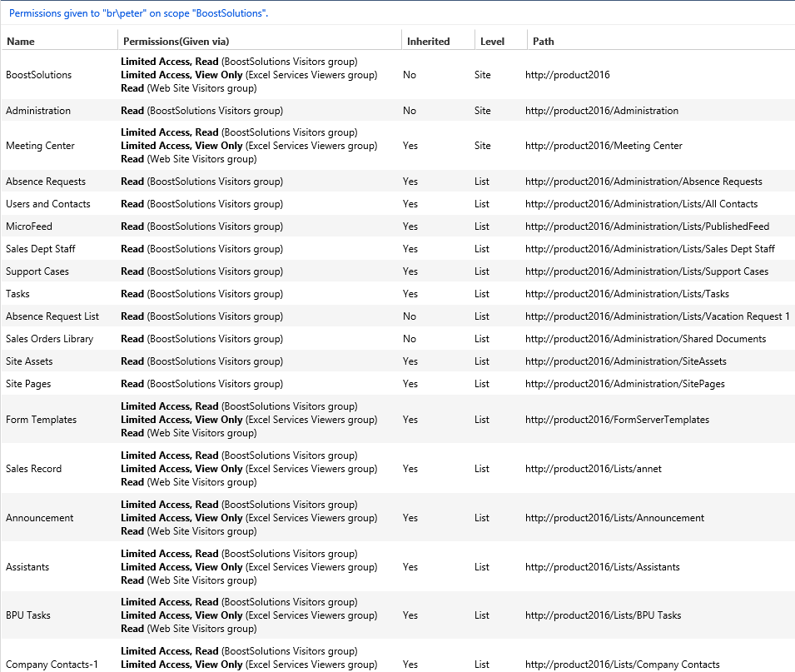This screenshot has height=672, width=795.
Task: Click the Sales Orders Library name
Action: [x=50, y=339]
